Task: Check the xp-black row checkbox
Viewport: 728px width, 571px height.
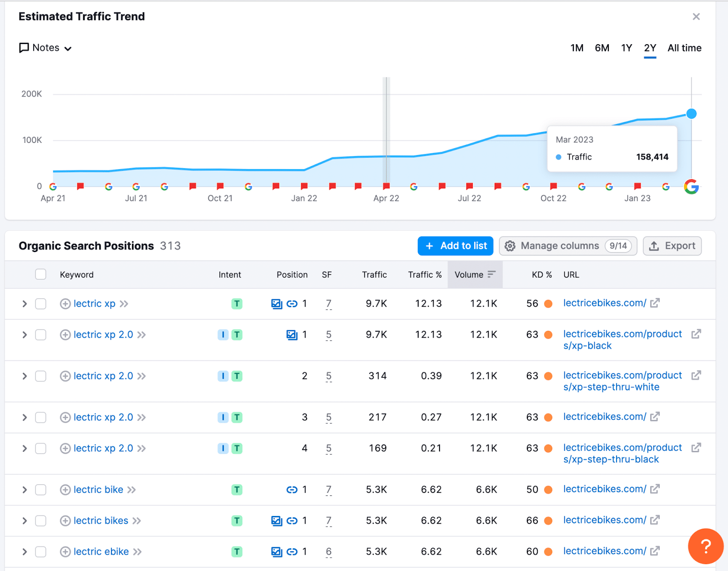Action: [x=40, y=335]
